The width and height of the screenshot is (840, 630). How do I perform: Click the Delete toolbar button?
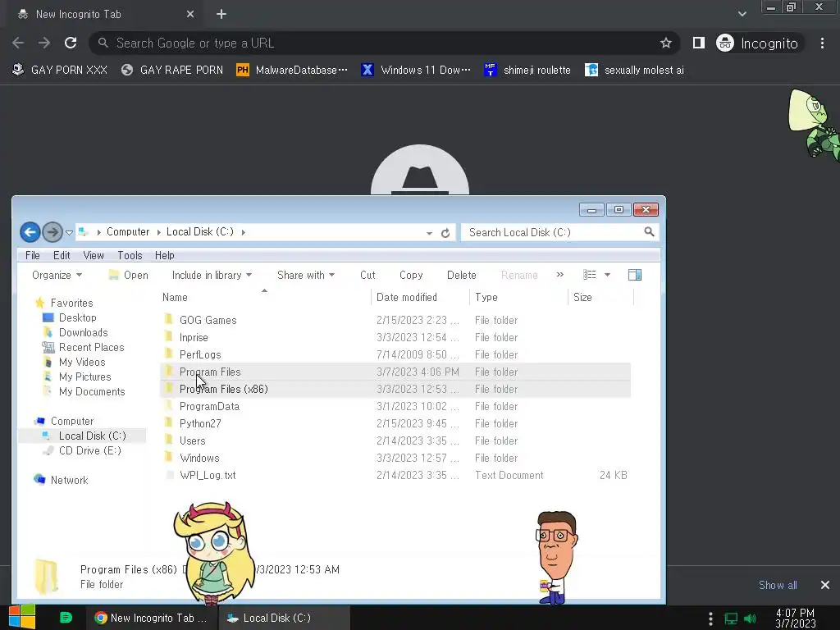pyautogui.click(x=461, y=275)
